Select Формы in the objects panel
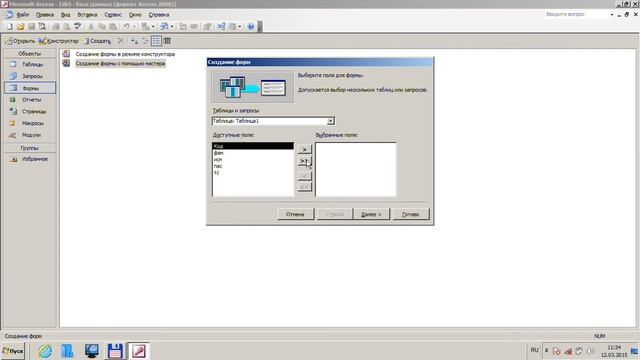Image resolution: width=640 pixels, height=360 pixels. (30, 88)
